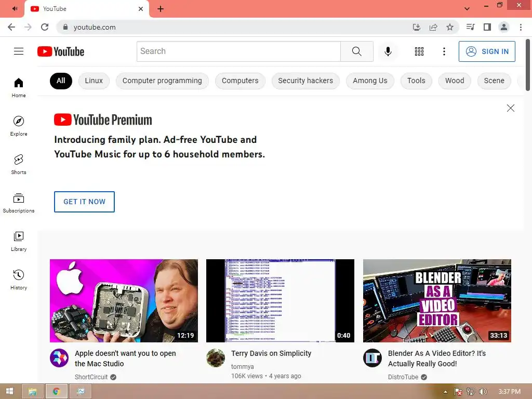Open File Explorer from taskbar

click(x=33, y=392)
